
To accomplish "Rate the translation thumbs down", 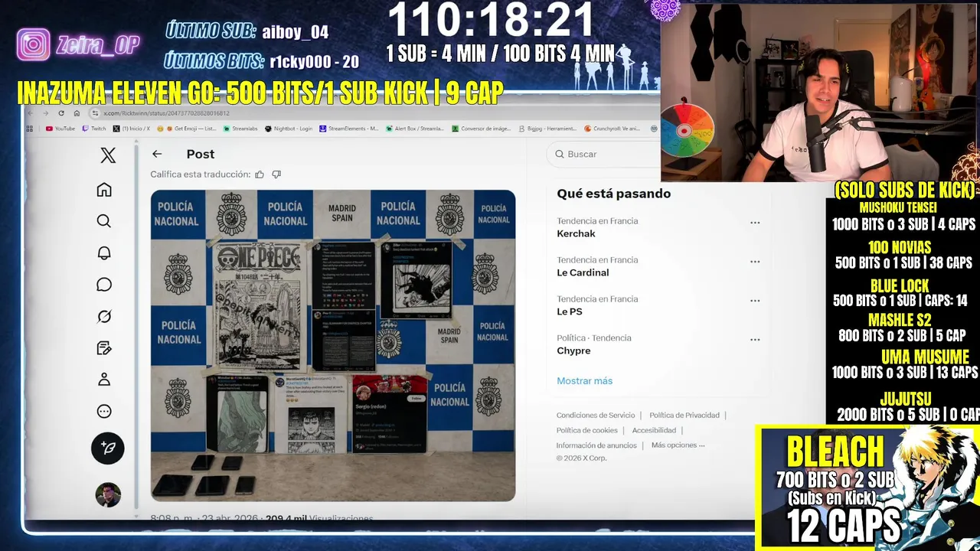I will pyautogui.click(x=276, y=174).
